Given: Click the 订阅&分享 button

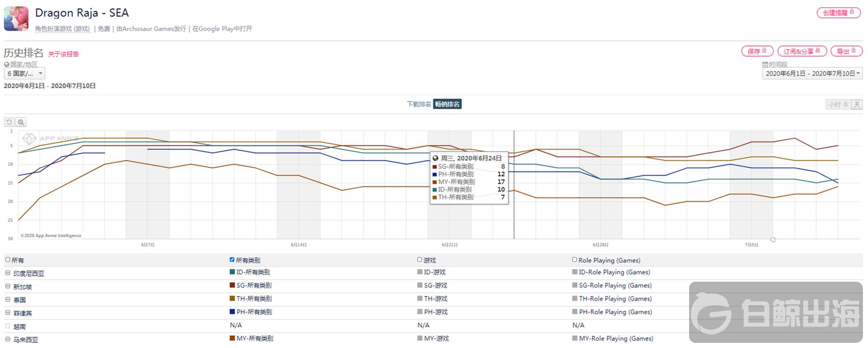Looking at the screenshot, I should pos(802,51).
